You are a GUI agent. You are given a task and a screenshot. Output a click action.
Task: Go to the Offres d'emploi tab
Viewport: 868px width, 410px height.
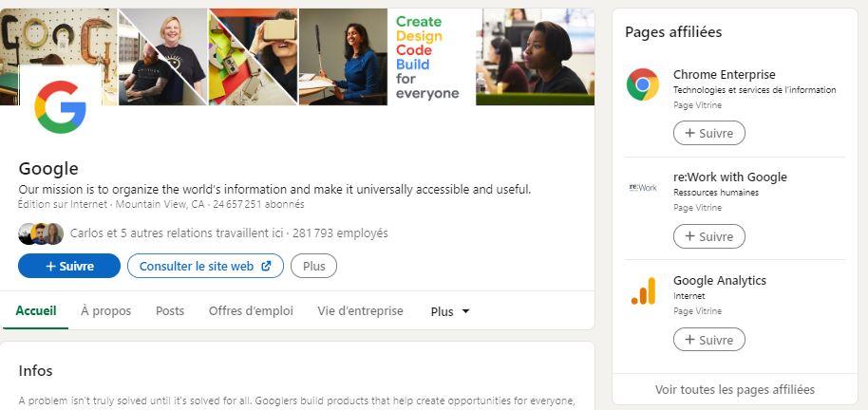pyautogui.click(x=251, y=311)
